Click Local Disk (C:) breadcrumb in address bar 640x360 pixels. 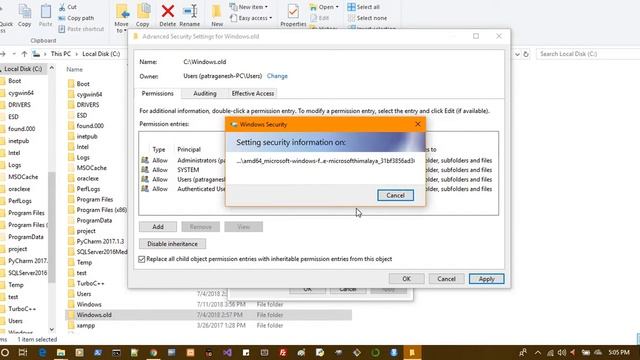[101, 54]
